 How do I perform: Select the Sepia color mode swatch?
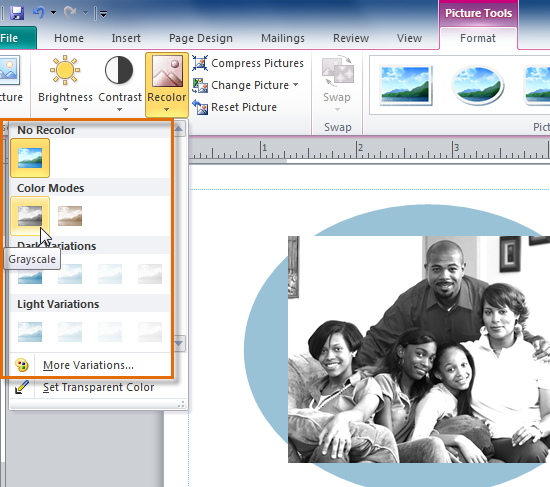coord(70,216)
